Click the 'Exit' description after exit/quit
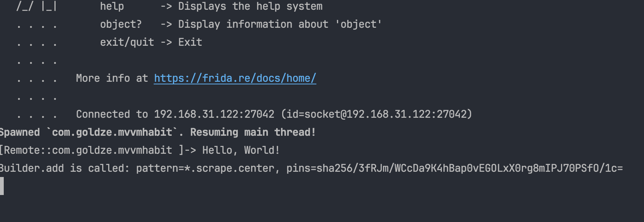644x222 pixels. (190, 42)
